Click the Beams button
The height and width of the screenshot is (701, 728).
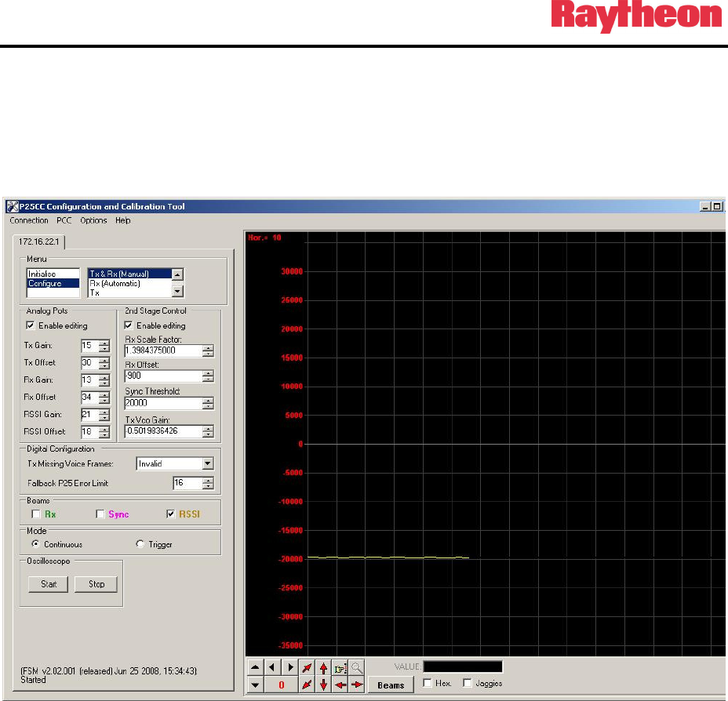tap(391, 685)
